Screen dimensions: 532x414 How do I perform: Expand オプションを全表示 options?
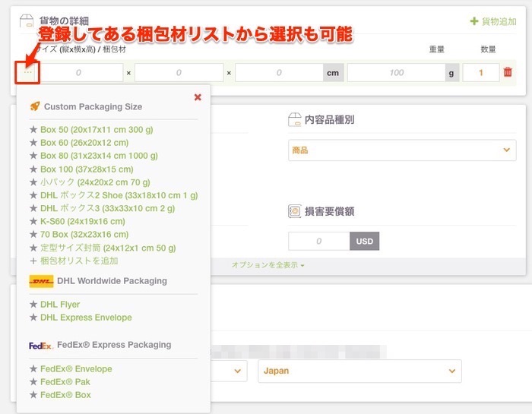pyautogui.click(x=268, y=266)
